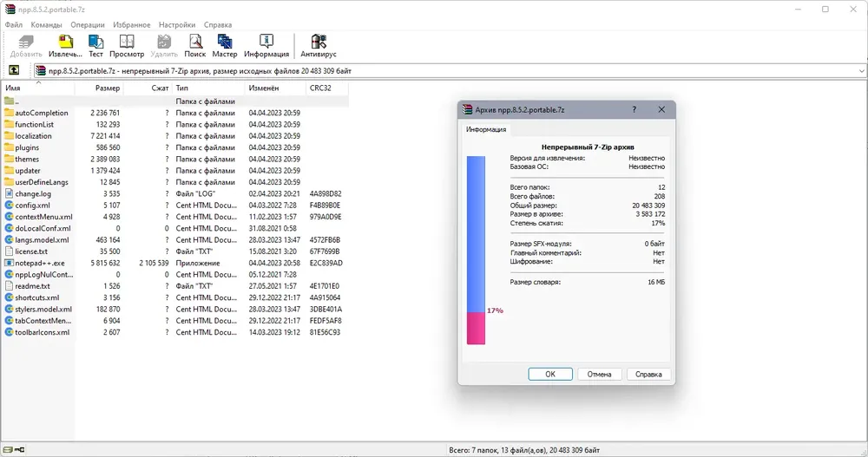Click the size value 5 815 632
Screen dimensions: 868x457
tap(105, 264)
